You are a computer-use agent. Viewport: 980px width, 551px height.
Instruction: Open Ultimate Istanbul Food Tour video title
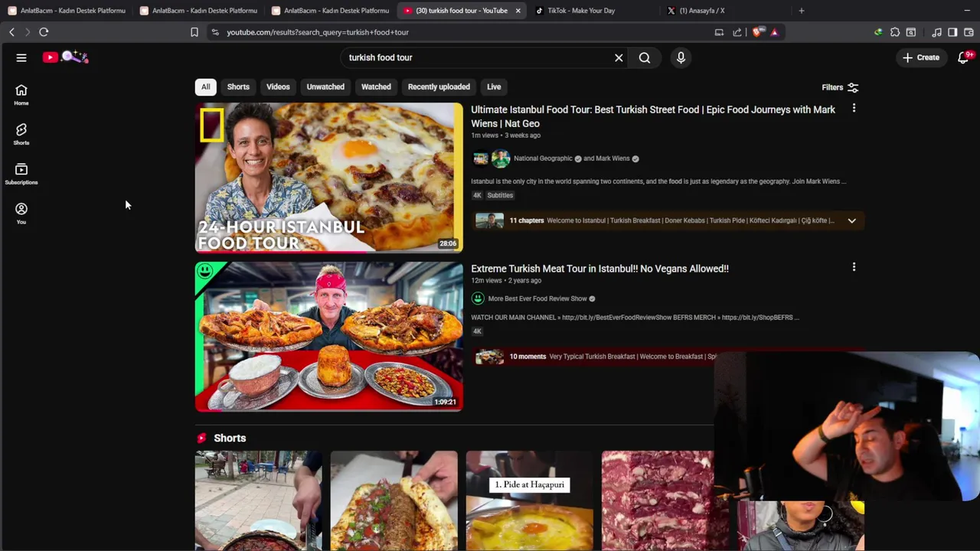[653, 116]
